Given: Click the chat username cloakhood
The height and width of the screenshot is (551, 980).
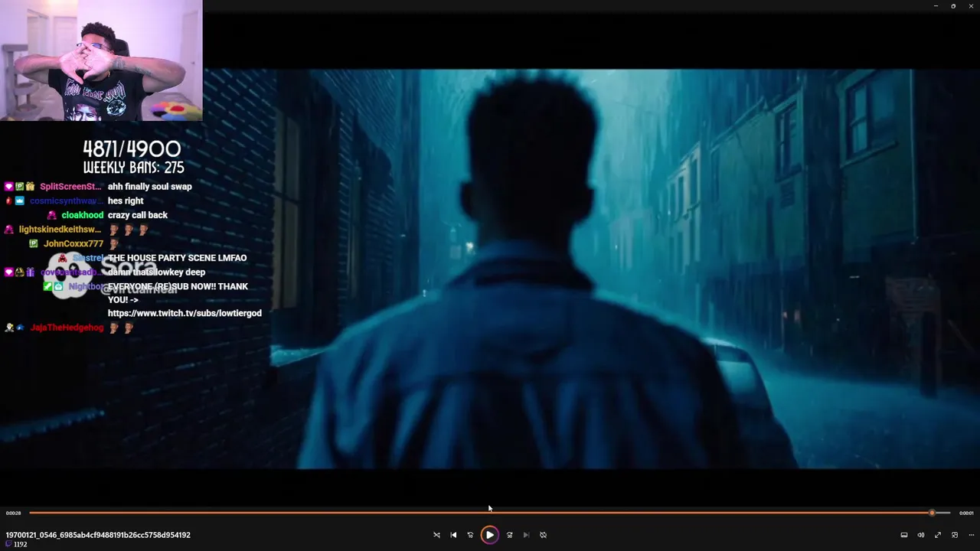Looking at the screenshot, I should click(x=83, y=215).
